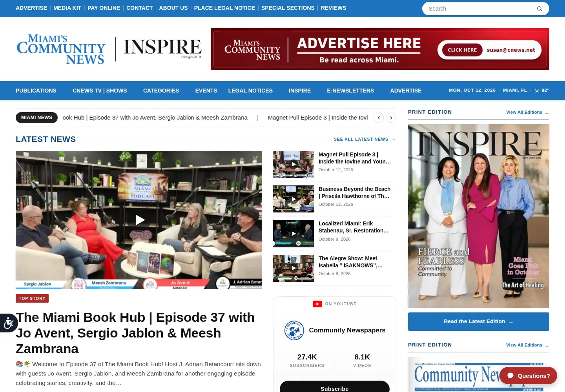Focus the Search input field

(481, 9)
